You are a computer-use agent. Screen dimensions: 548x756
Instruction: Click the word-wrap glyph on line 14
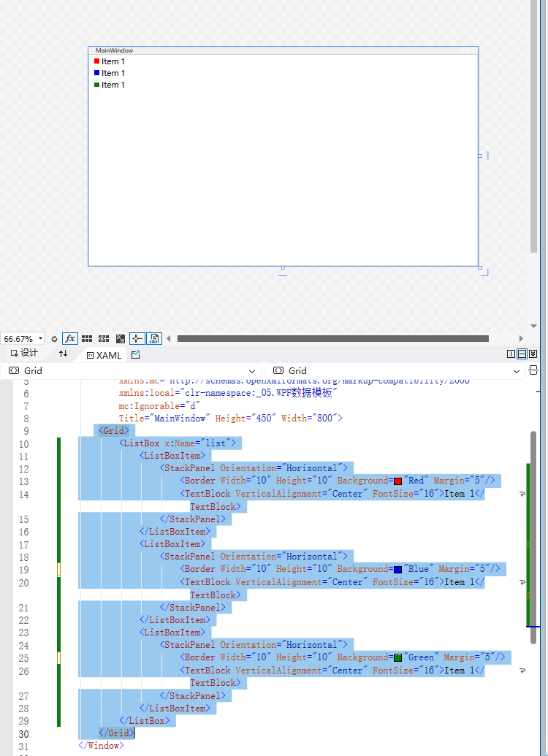coord(522,495)
